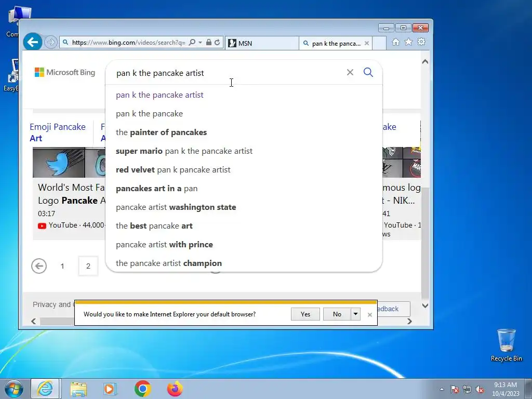Go to results page 1
Image resolution: width=532 pixels, height=399 pixels.
62,266
